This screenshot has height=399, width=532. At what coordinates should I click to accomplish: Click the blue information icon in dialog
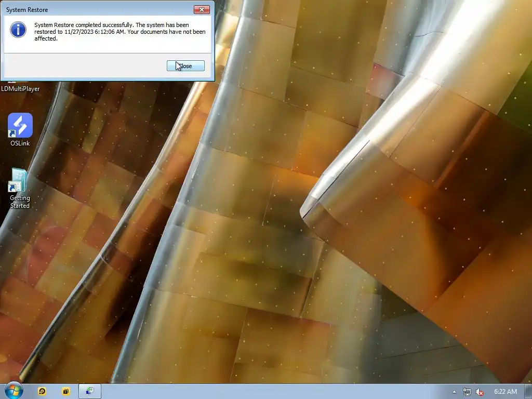pyautogui.click(x=18, y=30)
